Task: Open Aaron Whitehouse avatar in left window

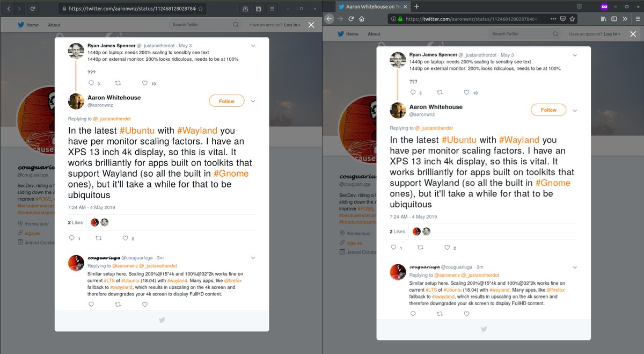Action: (76, 101)
